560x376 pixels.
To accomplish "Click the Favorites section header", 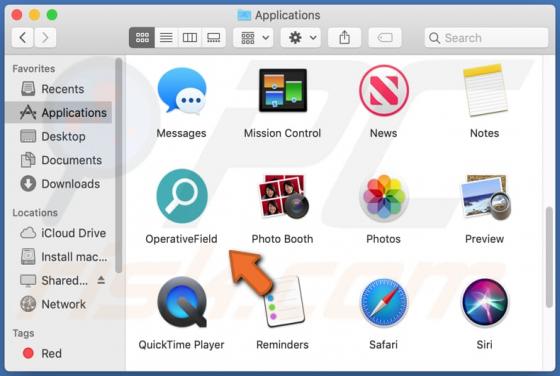I will pyautogui.click(x=34, y=69).
